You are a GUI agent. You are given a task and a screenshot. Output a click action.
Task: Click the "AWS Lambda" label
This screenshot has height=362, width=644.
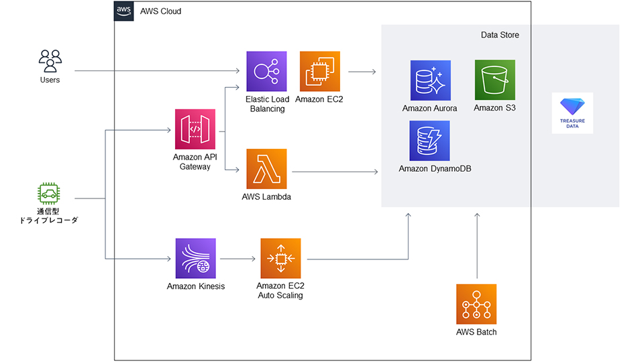coord(266,197)
